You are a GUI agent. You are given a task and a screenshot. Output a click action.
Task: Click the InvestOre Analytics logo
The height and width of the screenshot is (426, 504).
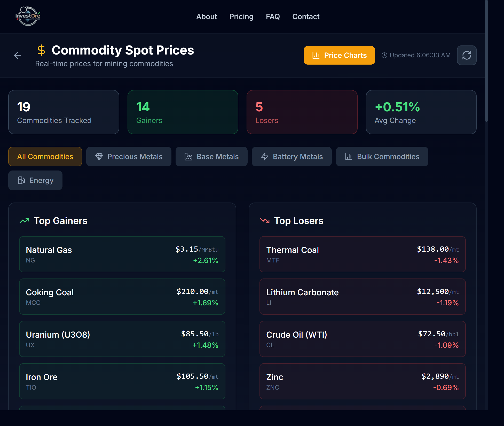click(28, 16)
